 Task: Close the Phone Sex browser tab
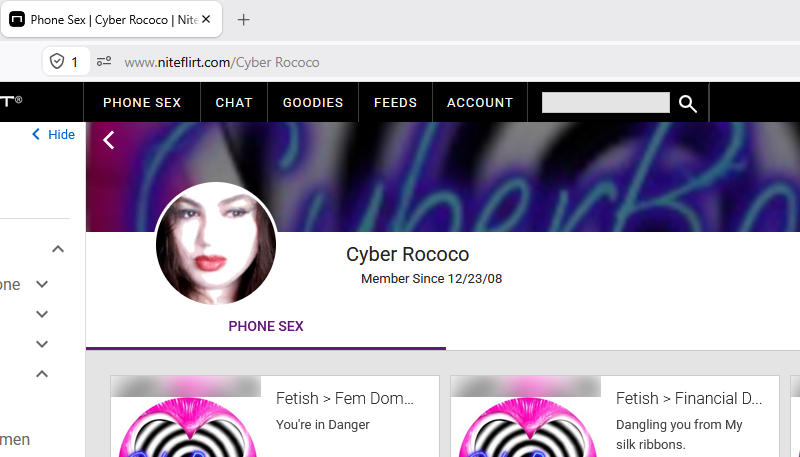206,19
